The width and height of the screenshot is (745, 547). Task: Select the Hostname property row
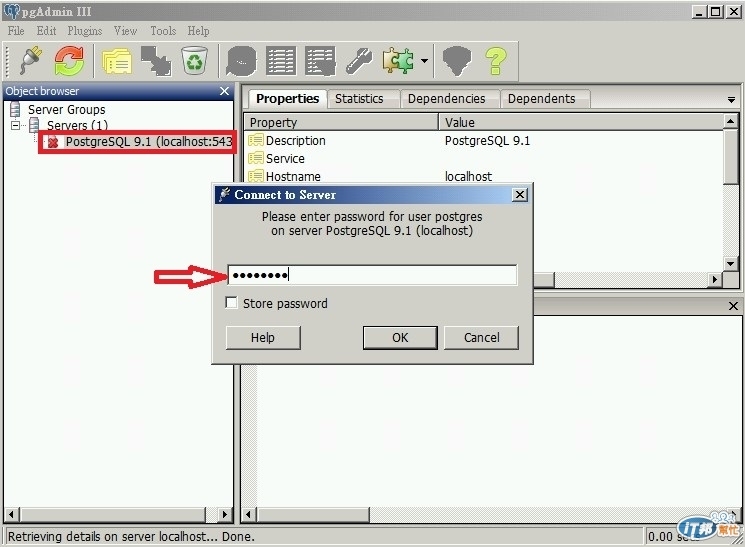click(x=484, y=176)
